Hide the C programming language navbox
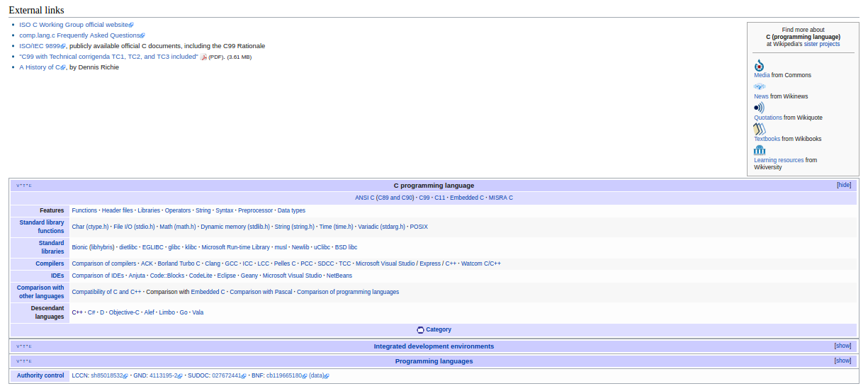The width and height of the screenshot is (868, 391). pos(844,185)
